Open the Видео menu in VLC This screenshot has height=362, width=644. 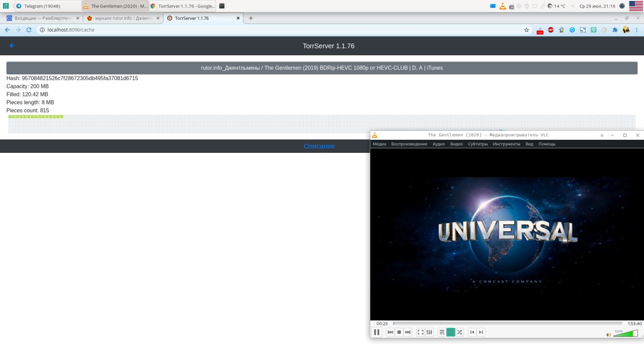[x=456, y=144]
